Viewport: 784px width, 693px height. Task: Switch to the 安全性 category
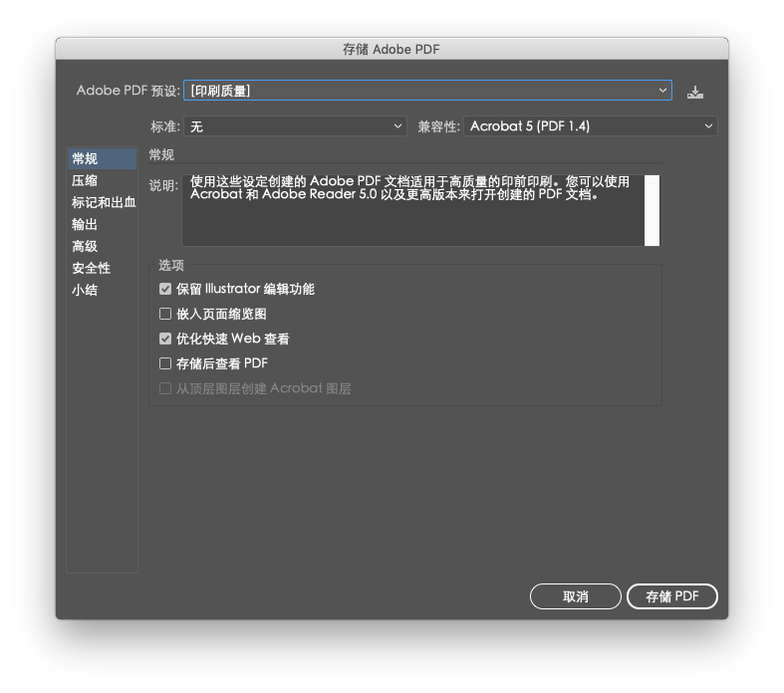point(102,268)
